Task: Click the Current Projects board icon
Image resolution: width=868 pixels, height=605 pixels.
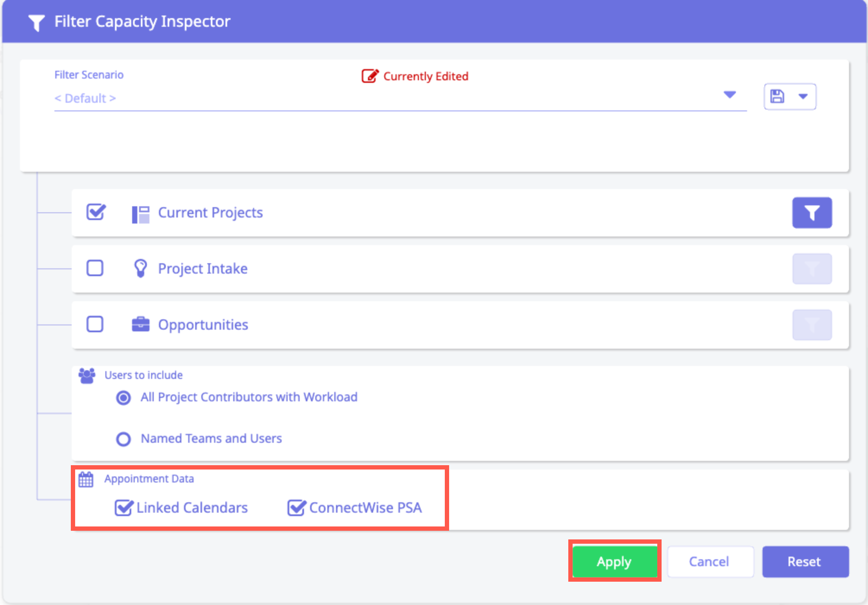Action: coord(140,214)
